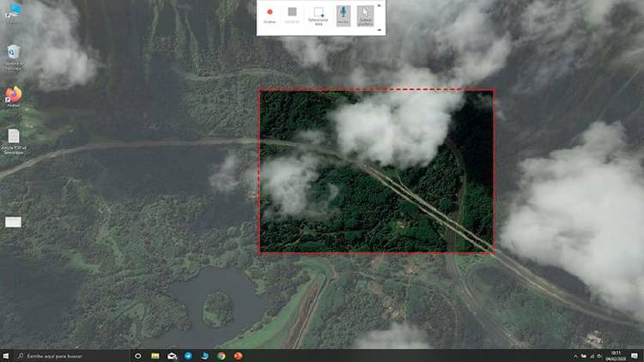Choose the Seleccionar área tool
This screenshot has width=644, height=362.
319,15
